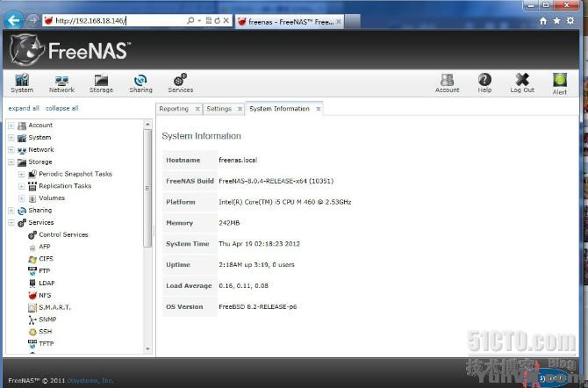Image resolution: width=588 pixels, height=388 pixels.
Task: Click the expand all link
Action: point(24,108)
